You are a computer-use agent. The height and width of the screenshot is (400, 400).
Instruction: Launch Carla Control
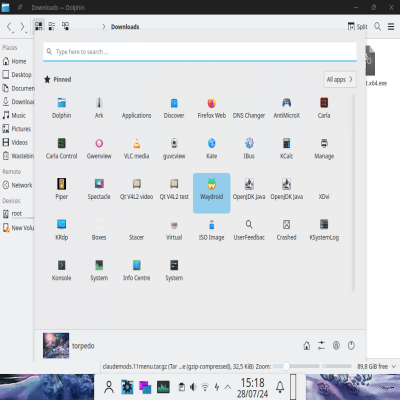coord(62,149)
